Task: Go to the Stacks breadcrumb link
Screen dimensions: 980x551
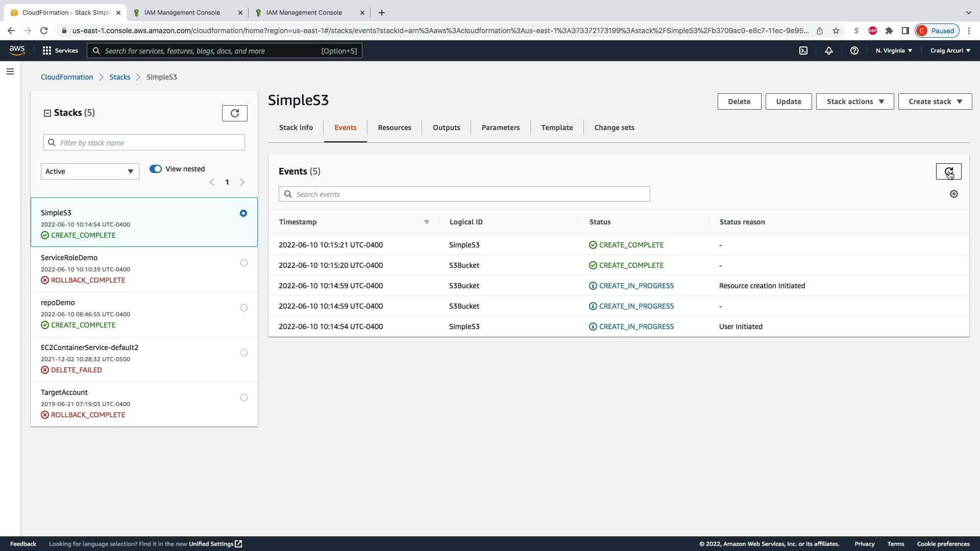Action: pos(119,77)
